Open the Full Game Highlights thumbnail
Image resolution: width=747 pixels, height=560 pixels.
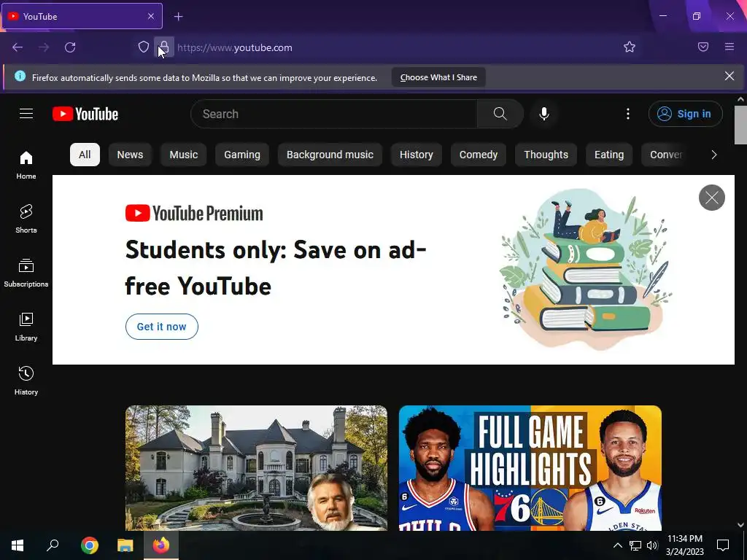click(530, 468)
